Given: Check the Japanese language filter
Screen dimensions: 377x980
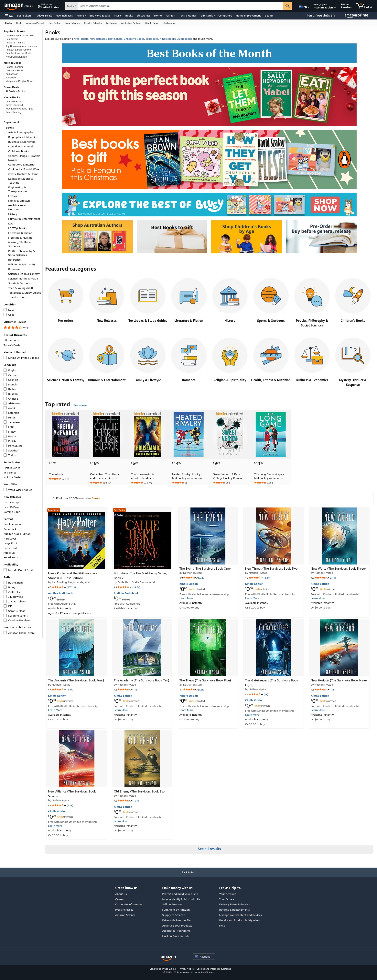Looking at the screenshot, I should (5, 422).
